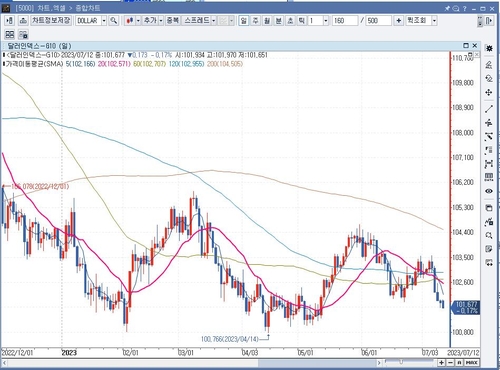Select the angled line drawing tool
The height and width of the screenshot is (370, 500).
(x=489, y=136)
